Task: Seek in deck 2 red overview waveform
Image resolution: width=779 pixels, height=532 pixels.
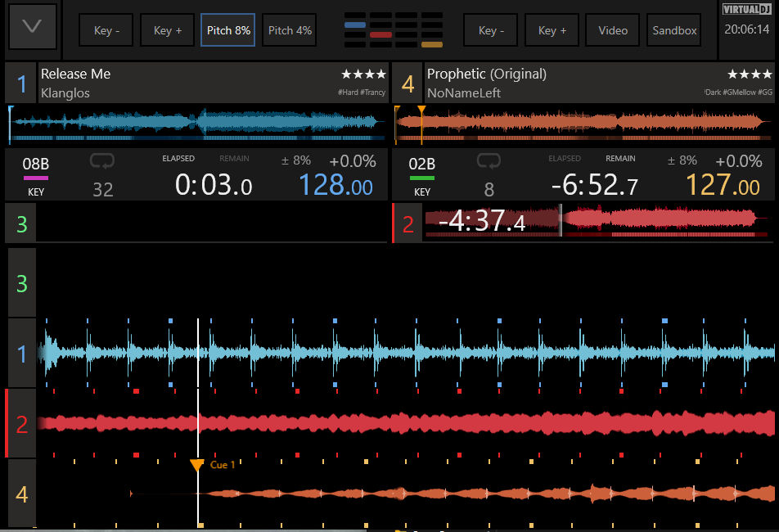Action: 597,220
